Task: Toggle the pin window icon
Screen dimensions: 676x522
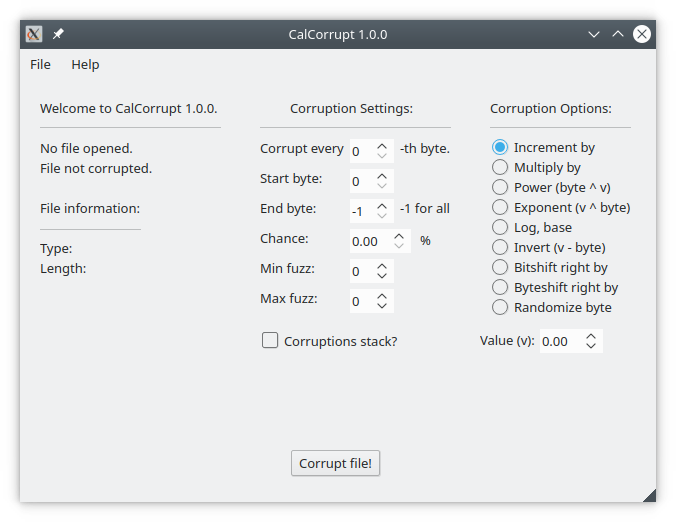Action: click(x=58, y=34)
